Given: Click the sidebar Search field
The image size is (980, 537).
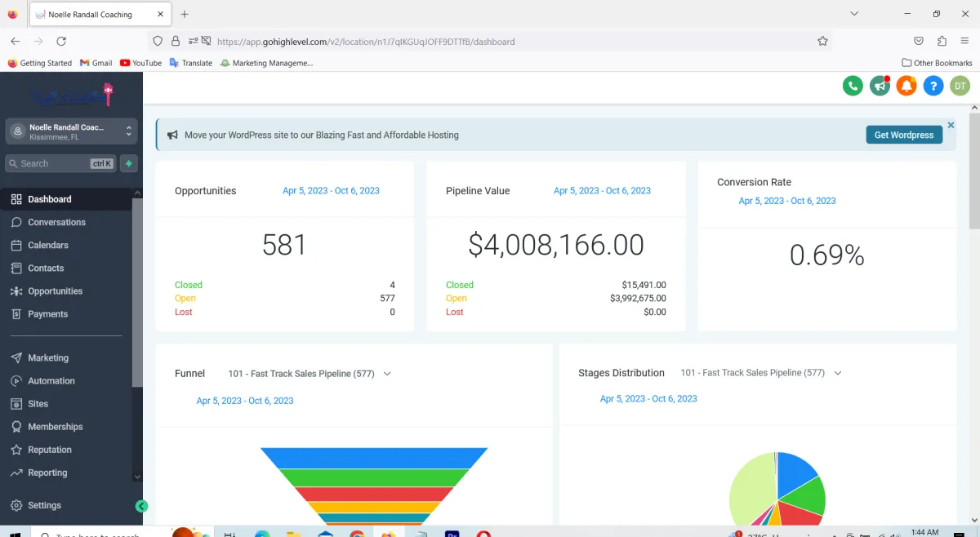Looking at the screenshot, I should [60, 163].
